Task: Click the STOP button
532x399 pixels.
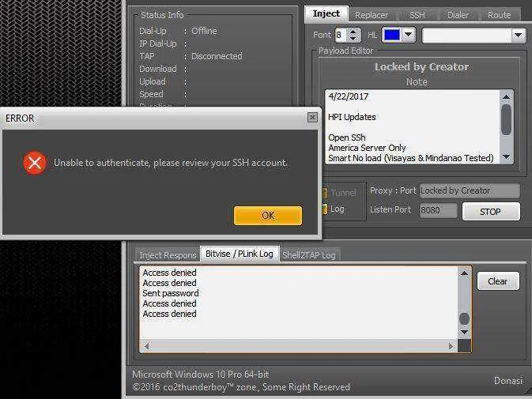Action: point(491,212)
